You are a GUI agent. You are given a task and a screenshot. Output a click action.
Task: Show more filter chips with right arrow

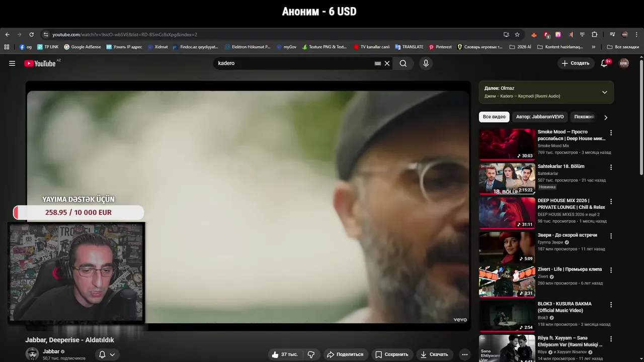click(x=606, y=117)
